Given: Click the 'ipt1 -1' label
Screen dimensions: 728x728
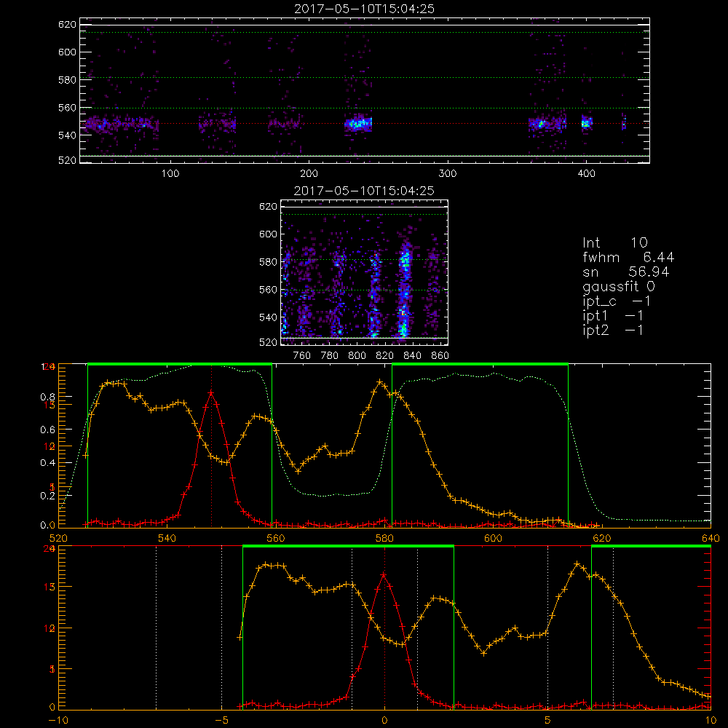Looking at the screenshot, I should coord(613,316).
